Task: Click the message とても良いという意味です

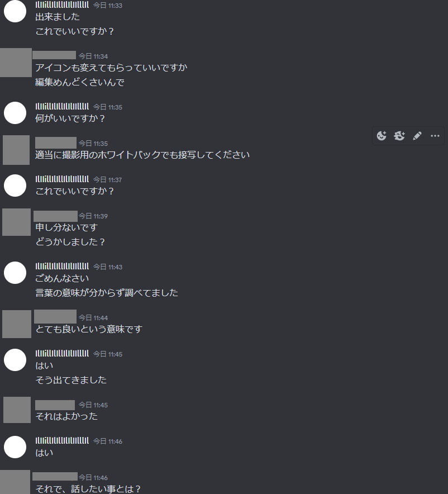Action: pyautogui.click(x=89, y=329)
